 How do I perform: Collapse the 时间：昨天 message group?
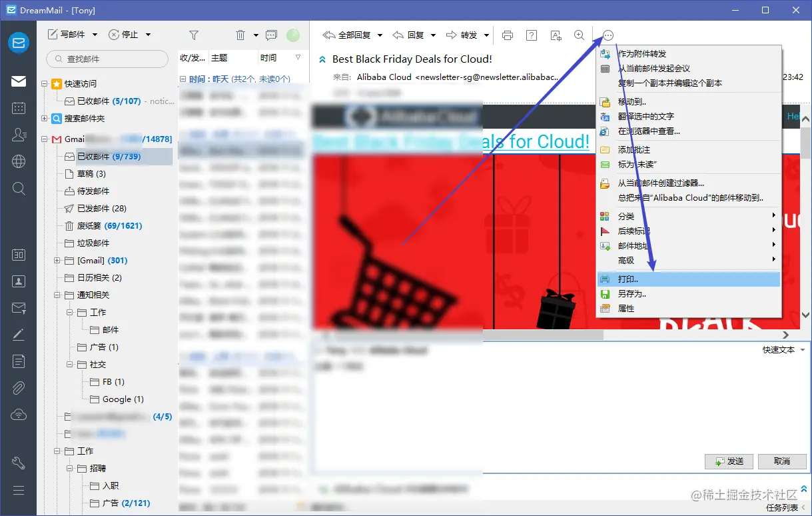coord(183,79)
